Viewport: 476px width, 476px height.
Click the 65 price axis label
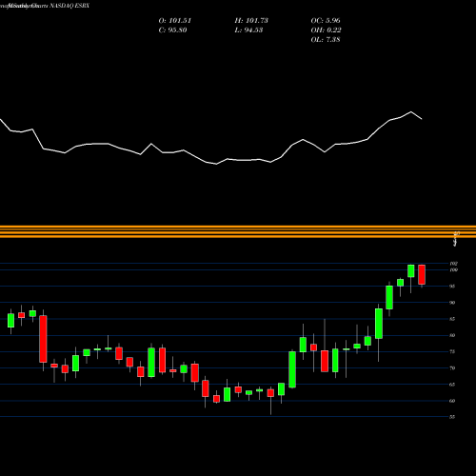(452, 385)
